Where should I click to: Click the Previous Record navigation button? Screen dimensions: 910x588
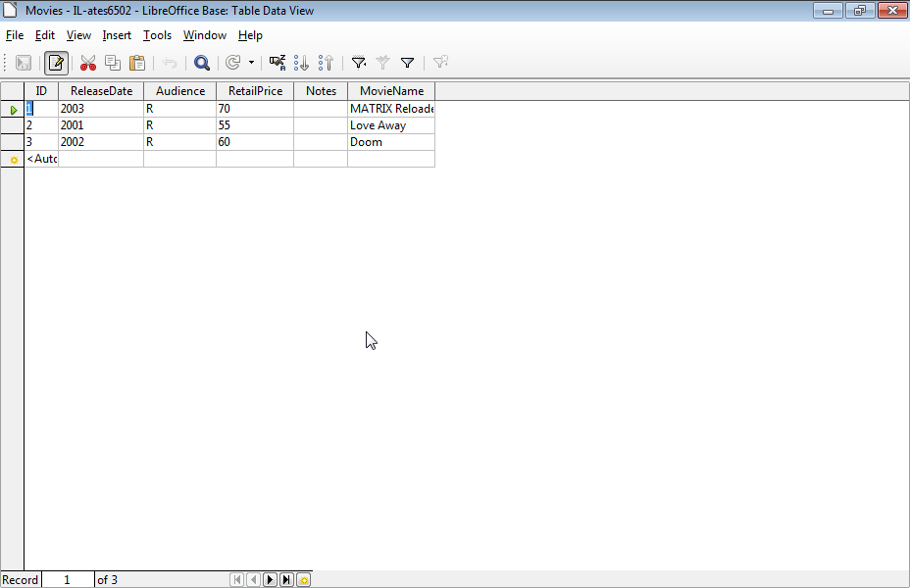pos(254,579)
